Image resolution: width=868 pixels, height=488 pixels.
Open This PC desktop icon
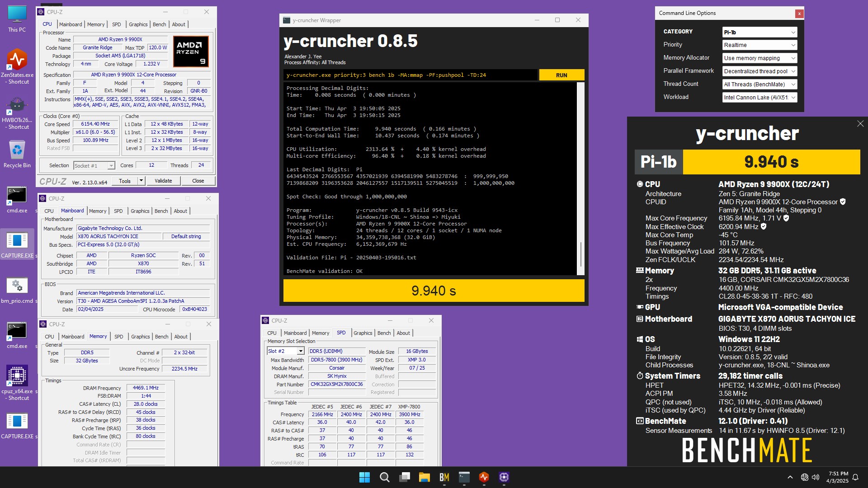coord(17,18)
